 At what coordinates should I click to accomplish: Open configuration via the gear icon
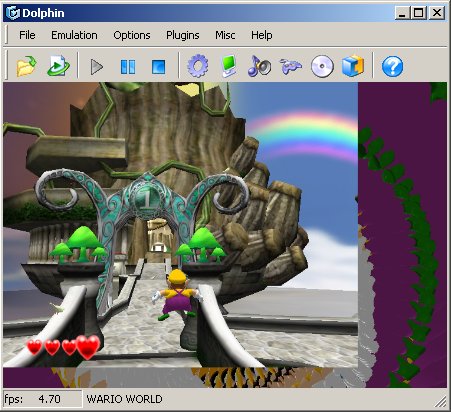click(x=198, y=66)
